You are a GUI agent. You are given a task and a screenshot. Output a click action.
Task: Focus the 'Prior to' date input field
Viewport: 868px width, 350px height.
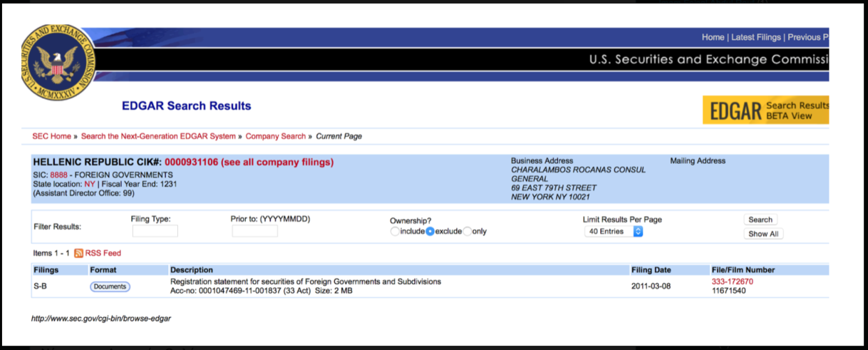coord(254,231)
